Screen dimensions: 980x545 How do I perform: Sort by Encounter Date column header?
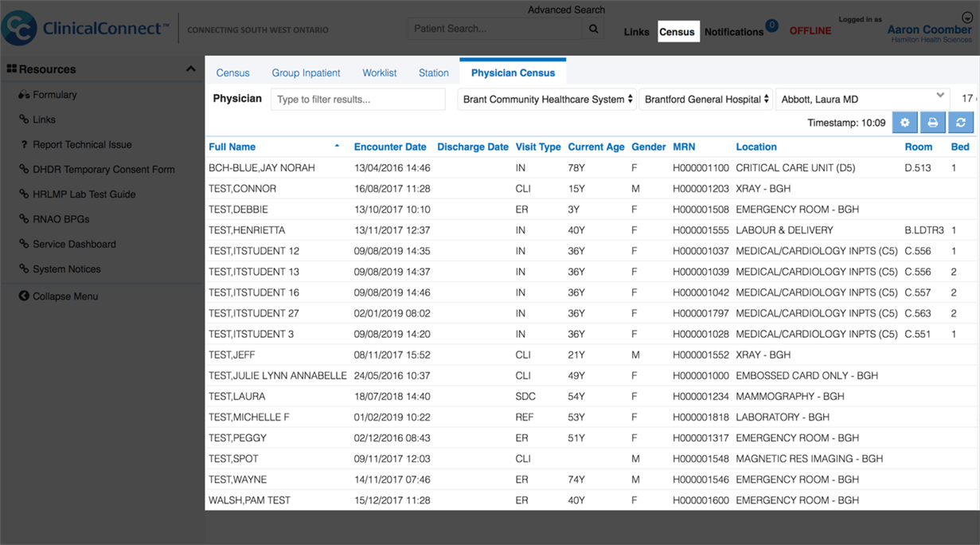tap(390, 147)
